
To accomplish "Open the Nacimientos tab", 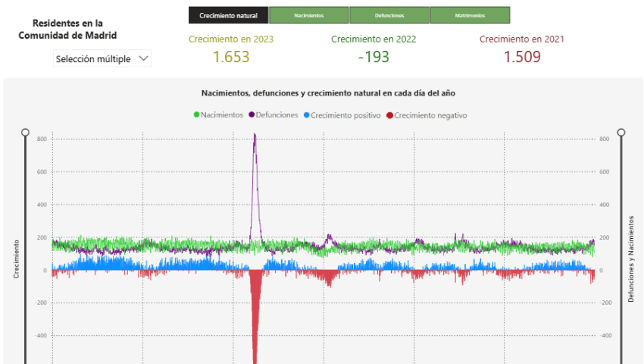I will [309, 15].
